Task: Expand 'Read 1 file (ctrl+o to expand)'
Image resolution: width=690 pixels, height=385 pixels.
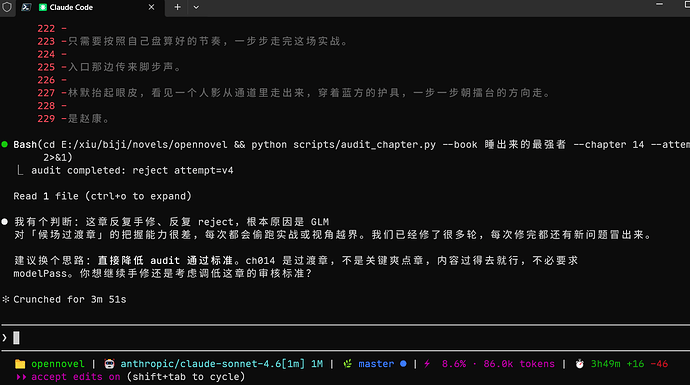Action: click(103, 196)
